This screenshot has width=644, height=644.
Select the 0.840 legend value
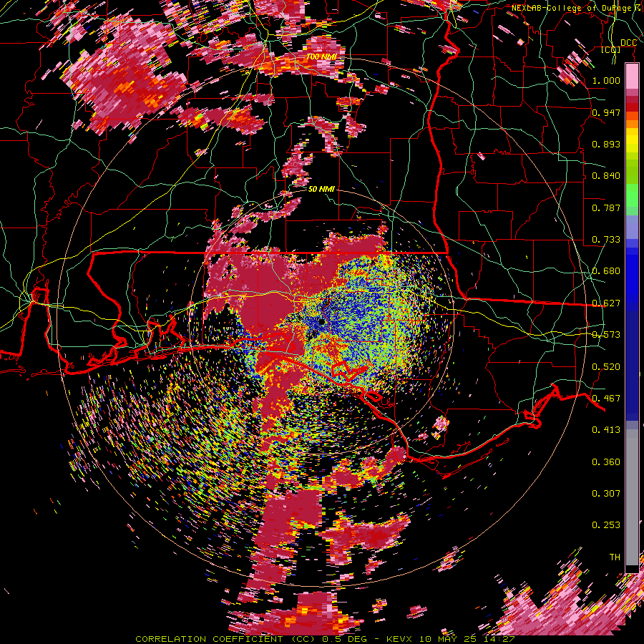point(606,176)
